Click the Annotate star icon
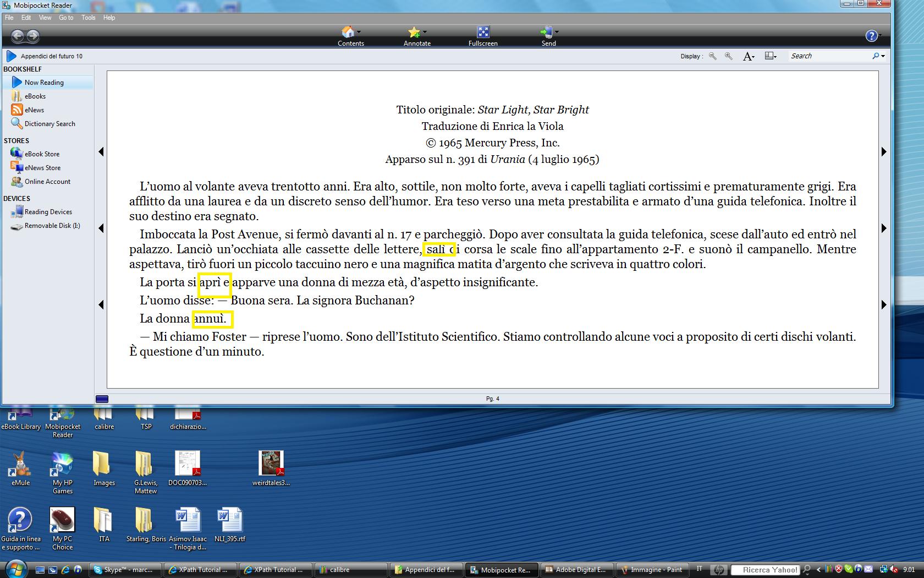 (x=414, y=32)
